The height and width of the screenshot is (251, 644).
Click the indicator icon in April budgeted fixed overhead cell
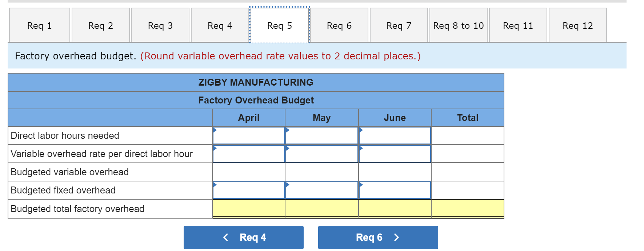tap(215, 184)
